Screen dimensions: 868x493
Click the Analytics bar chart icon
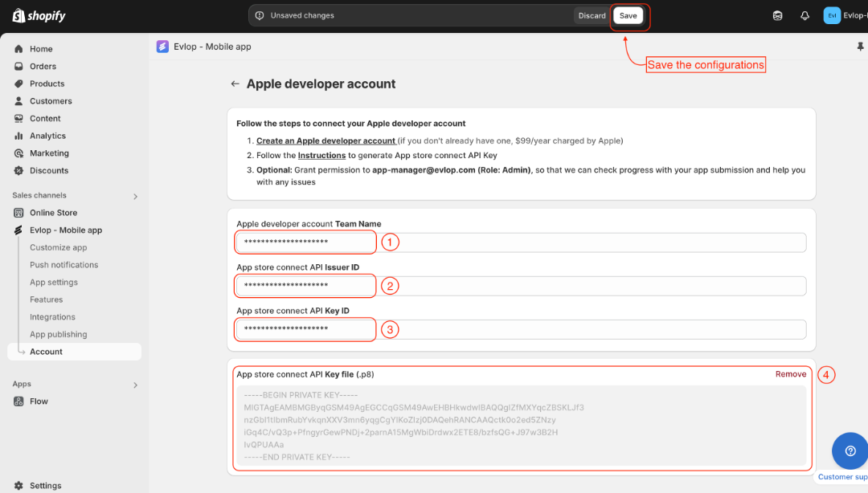(18, 136)
